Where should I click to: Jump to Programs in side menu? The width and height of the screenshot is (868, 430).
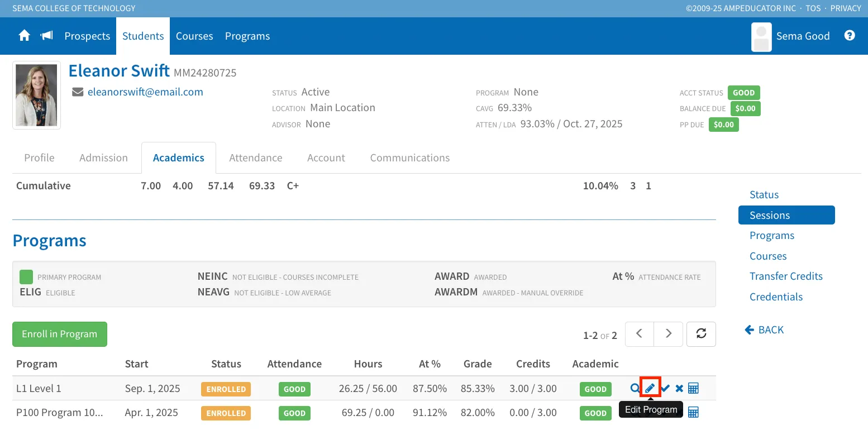(x=772, y=235)
